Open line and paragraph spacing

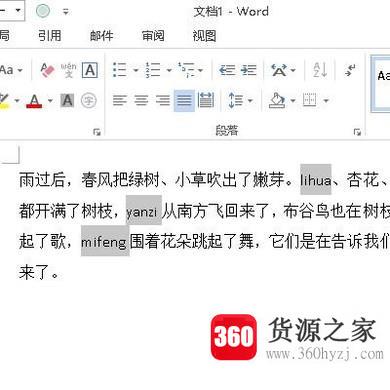(x=236, y=100)
